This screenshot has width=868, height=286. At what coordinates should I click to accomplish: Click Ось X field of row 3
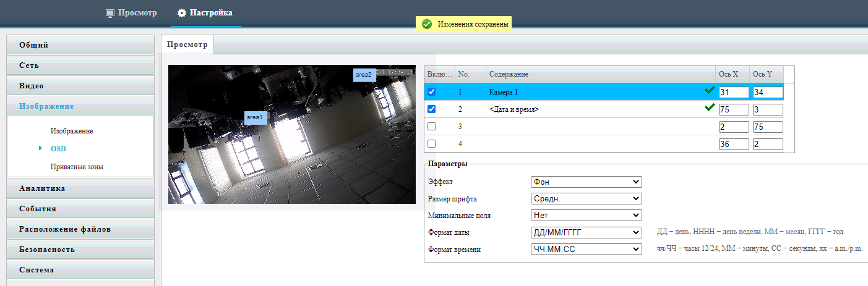coord(734,127)
